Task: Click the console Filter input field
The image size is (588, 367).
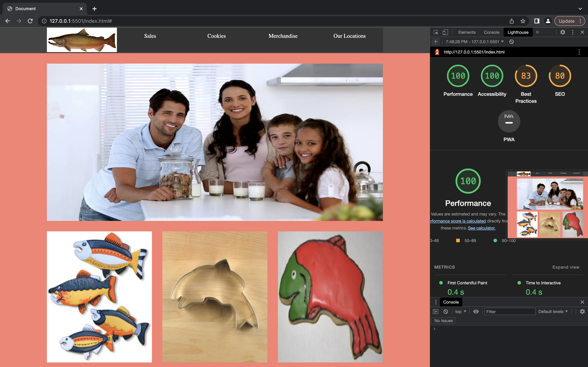Action: tap(510, 311)
